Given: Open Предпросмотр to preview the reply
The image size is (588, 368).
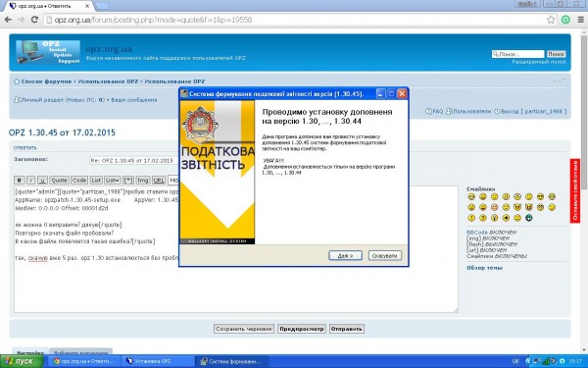Looking at the screenshot, I should coord(302,329).
